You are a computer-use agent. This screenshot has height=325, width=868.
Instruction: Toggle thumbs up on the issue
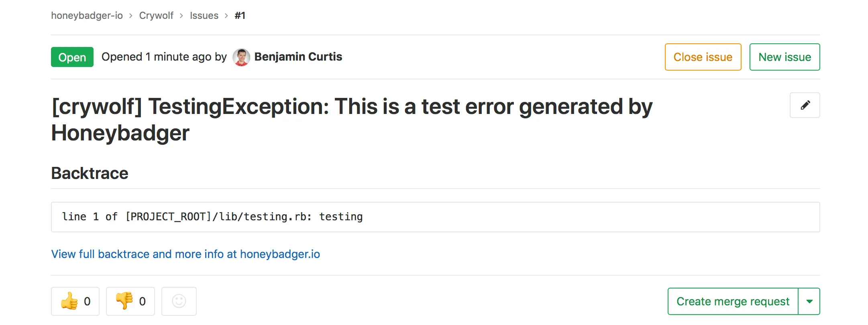tap(75, 301)
